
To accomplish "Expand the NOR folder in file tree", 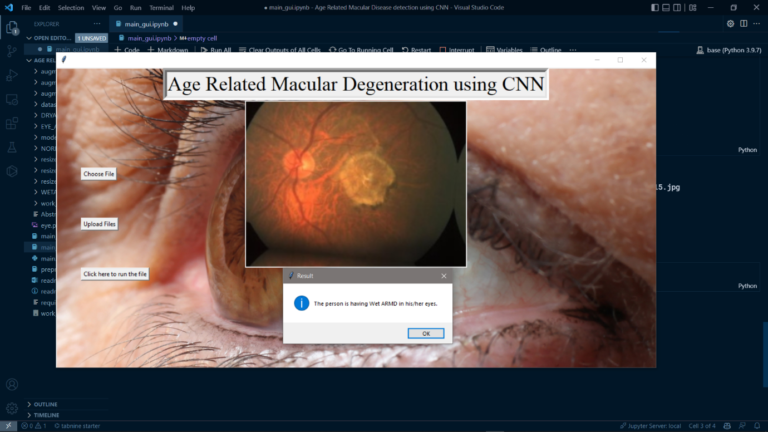I will click(45, 148).
